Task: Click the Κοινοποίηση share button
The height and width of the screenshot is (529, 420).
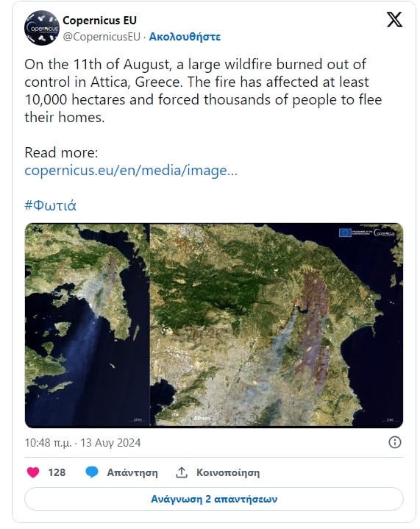Action: pyautogui.click(x=228, y=472)
